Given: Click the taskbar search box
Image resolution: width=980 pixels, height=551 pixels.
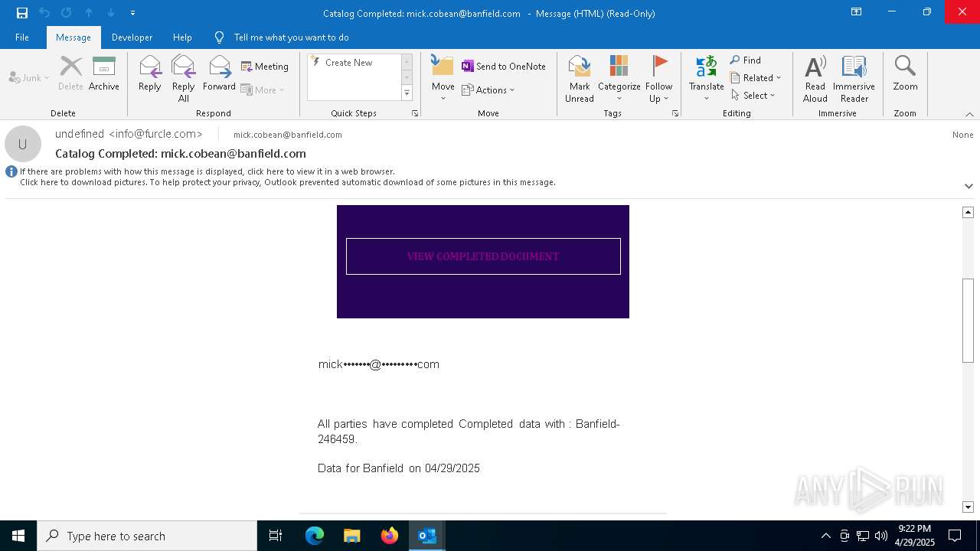Looking at the screenshot, I should point(147,536).
